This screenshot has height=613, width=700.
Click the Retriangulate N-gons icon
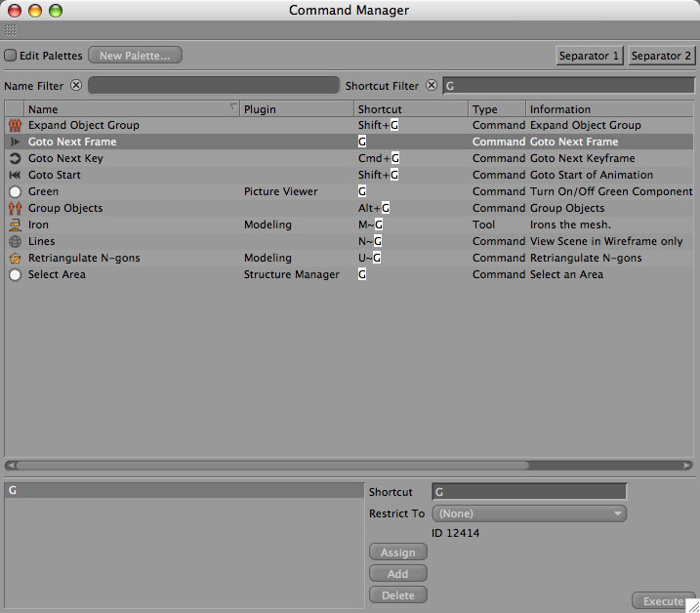coord(15,259)
